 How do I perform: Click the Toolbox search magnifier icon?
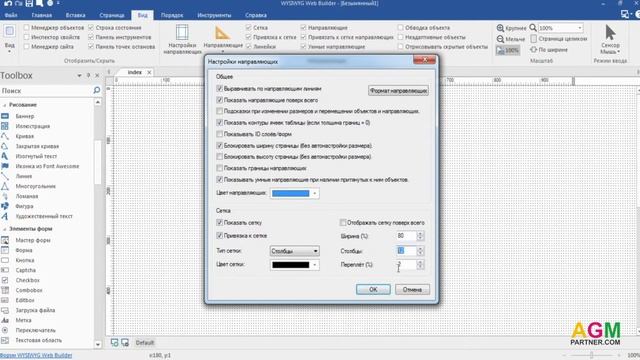pyautogui.click(x=96, y=90)
